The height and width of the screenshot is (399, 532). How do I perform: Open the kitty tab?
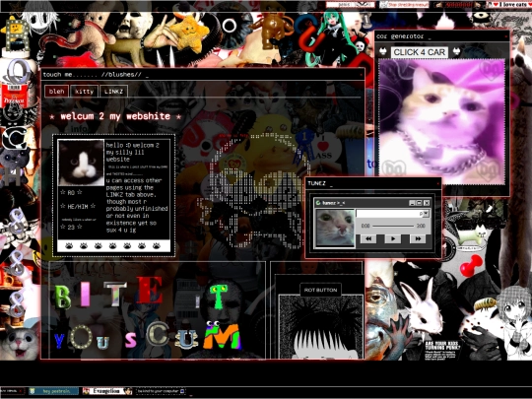(84, 92)
